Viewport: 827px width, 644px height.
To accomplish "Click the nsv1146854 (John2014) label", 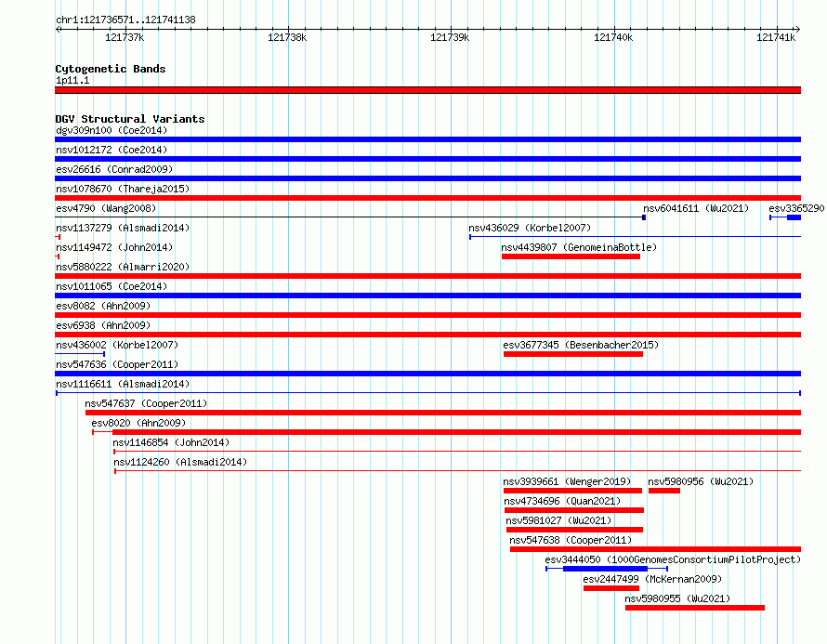I will tap(171, 442).
